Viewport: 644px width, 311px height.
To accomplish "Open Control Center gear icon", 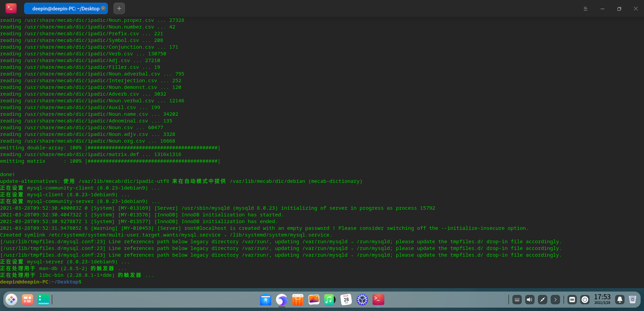I will click(x=362, y=300).
